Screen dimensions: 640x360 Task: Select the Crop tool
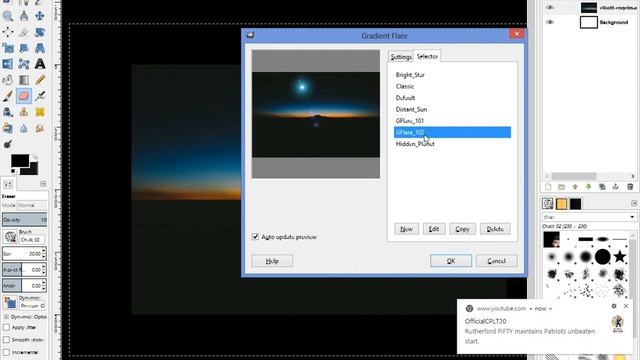click(x=24, y=32)
